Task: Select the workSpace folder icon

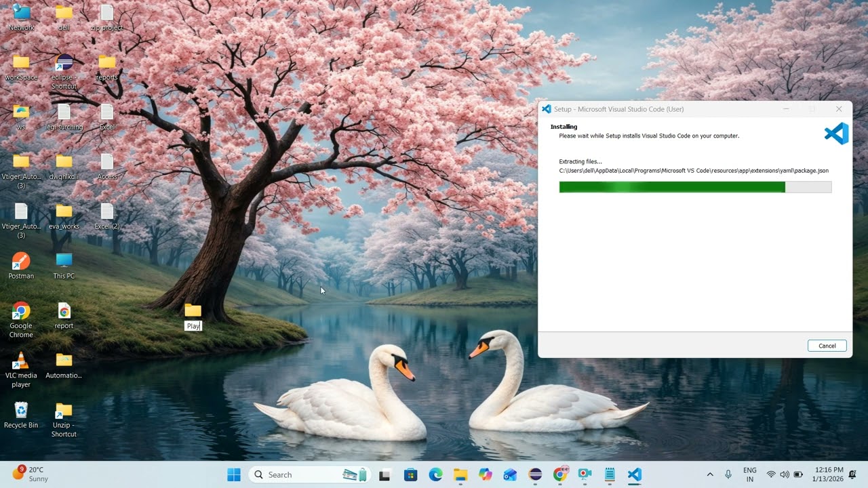Action: 21,67
